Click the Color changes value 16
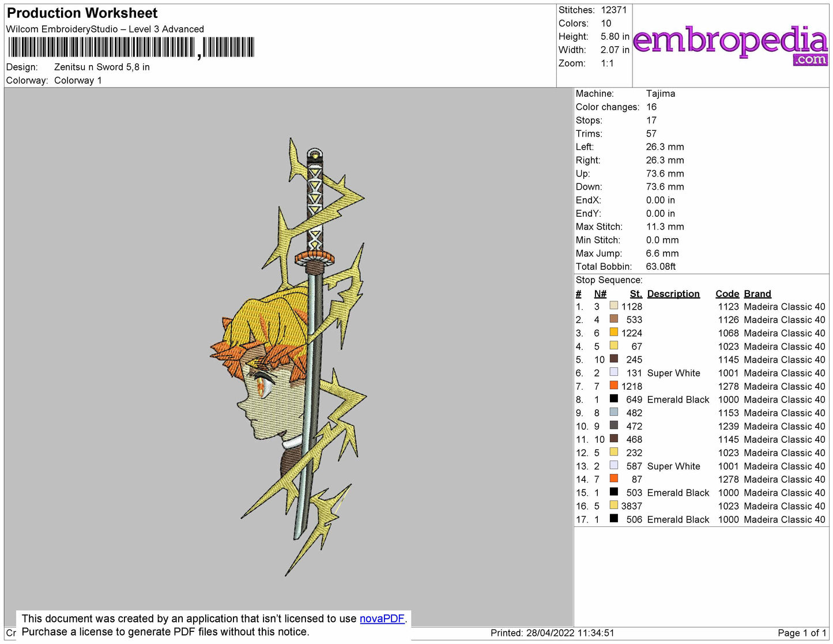 (x=651, y=107)
